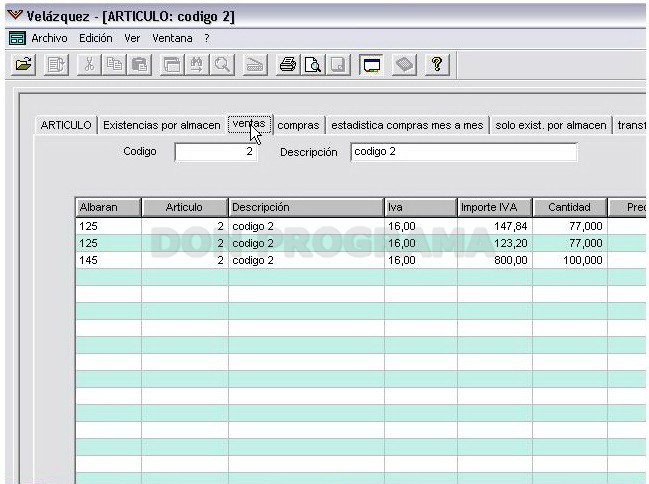Click the monitor screen toolbar icon
The height and width of the screenshot is (484, 649).
(371, 65)
